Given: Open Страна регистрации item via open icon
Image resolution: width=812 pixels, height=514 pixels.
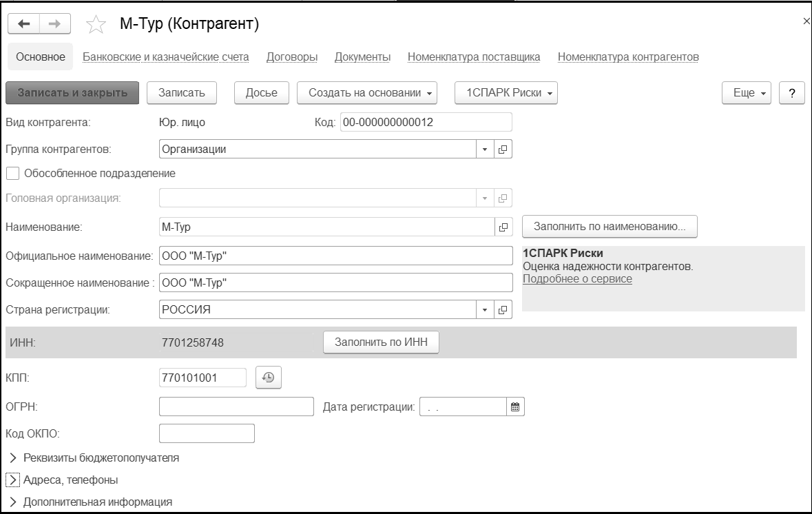Looking at the screenshot, I should (x=503, y=310).
